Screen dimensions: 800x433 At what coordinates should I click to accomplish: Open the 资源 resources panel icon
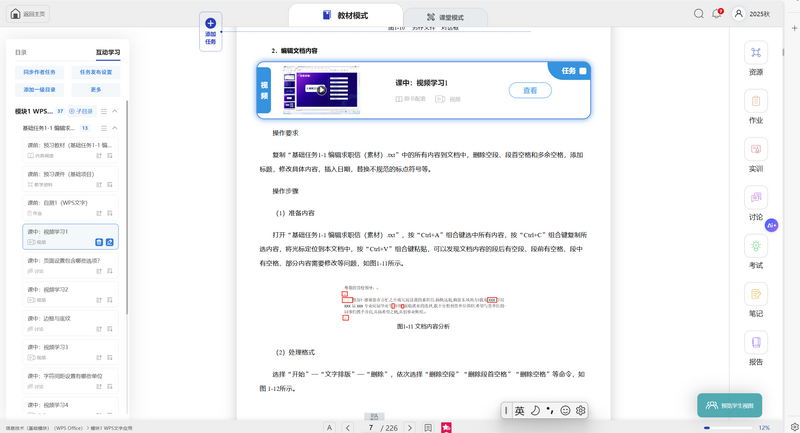[756, 53]
